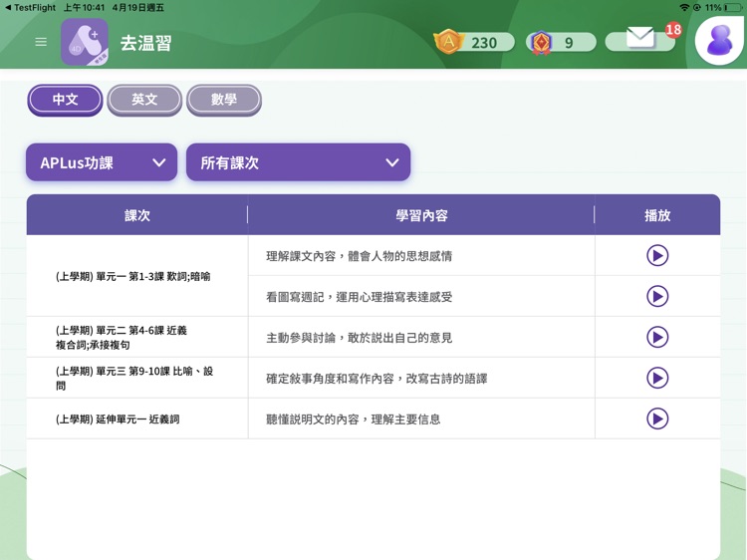Image resolution: width=747 pixels, height=560 pixels.
Task: Expand the APLus功課 dropdown
Action: coord(102,162)
